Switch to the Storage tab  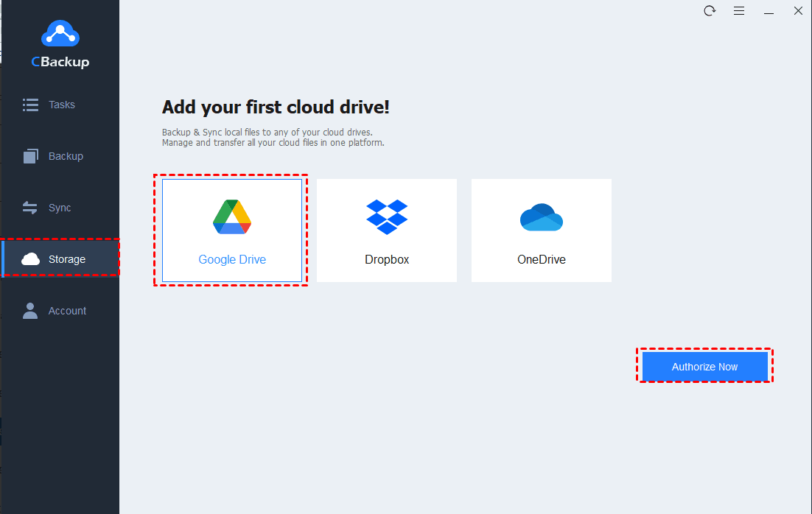pos(66,258)
